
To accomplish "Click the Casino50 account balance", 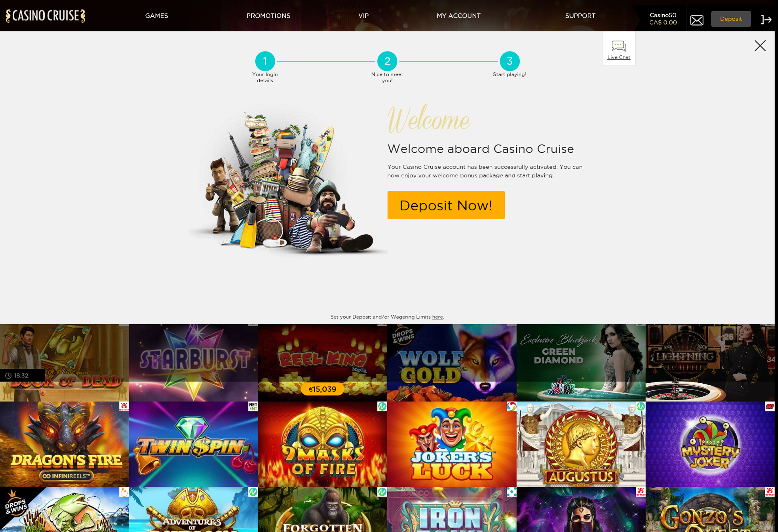I will pos(663,19).
